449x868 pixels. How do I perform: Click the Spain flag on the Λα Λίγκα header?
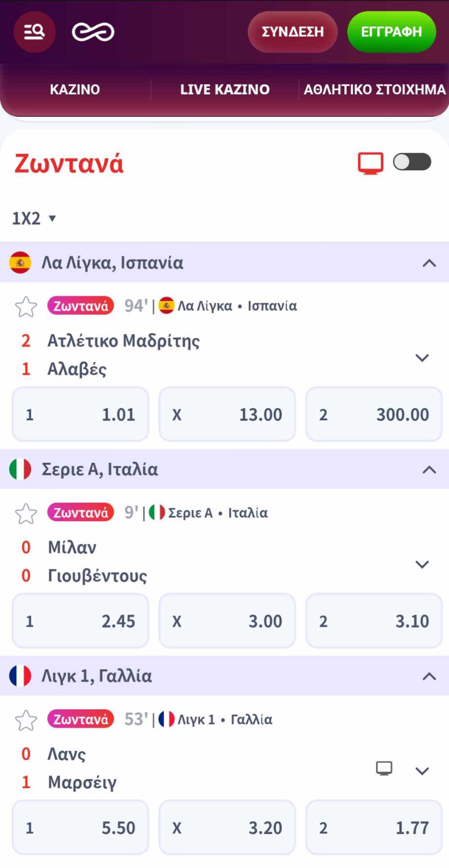20,262
